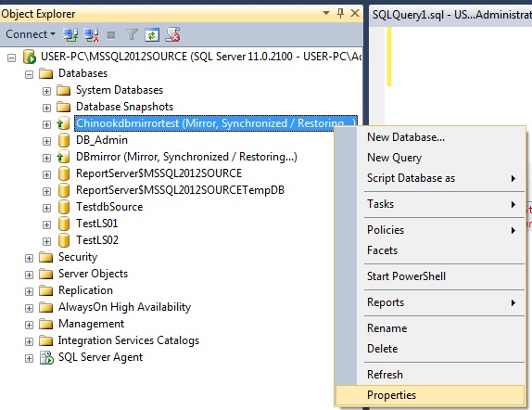
Task: Select the AlwaysOn High Availability row
Action: coord(124,307)
